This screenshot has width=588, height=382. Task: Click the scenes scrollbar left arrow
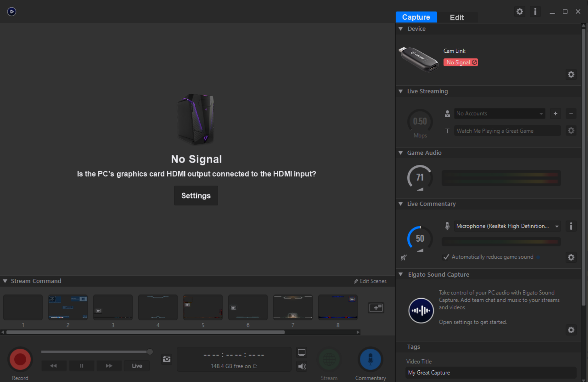coord(3,332)
